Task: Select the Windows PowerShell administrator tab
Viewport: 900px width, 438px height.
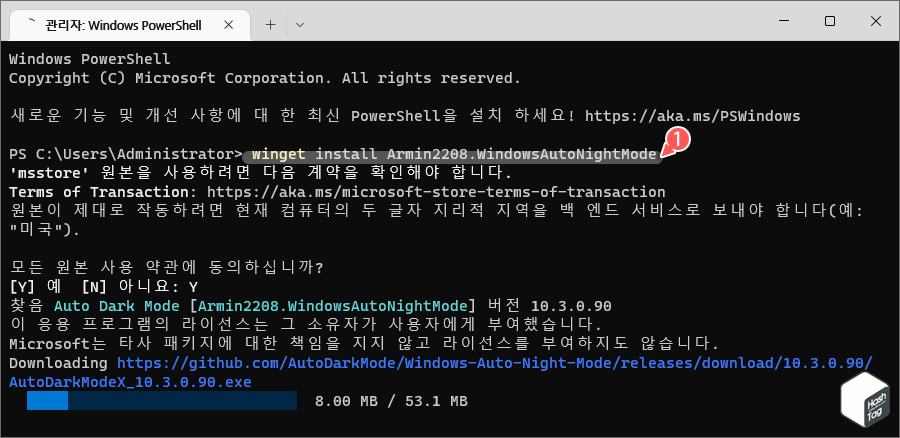Action: [x=131, y=25]
